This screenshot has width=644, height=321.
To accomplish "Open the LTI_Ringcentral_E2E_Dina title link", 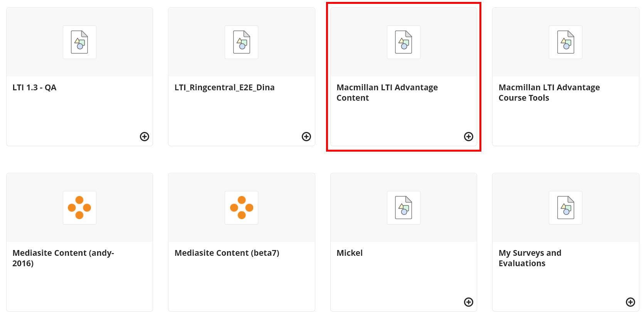I will (224, 88).
